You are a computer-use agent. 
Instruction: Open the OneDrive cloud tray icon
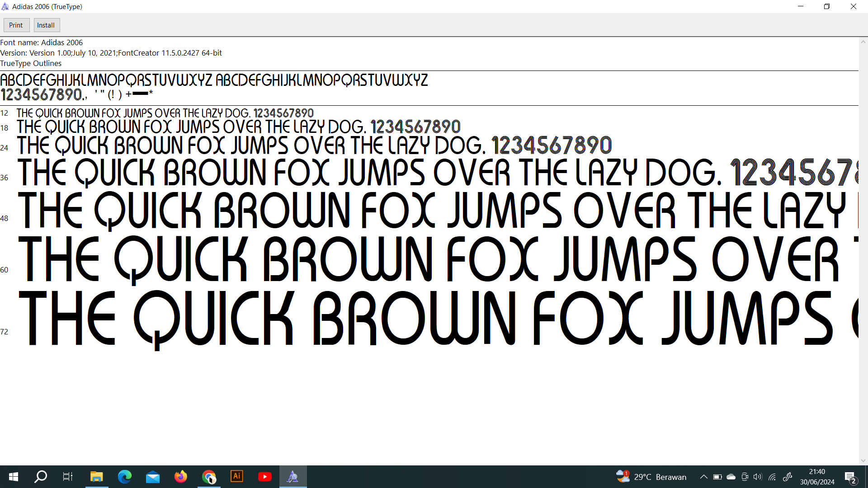pos(731,477)
